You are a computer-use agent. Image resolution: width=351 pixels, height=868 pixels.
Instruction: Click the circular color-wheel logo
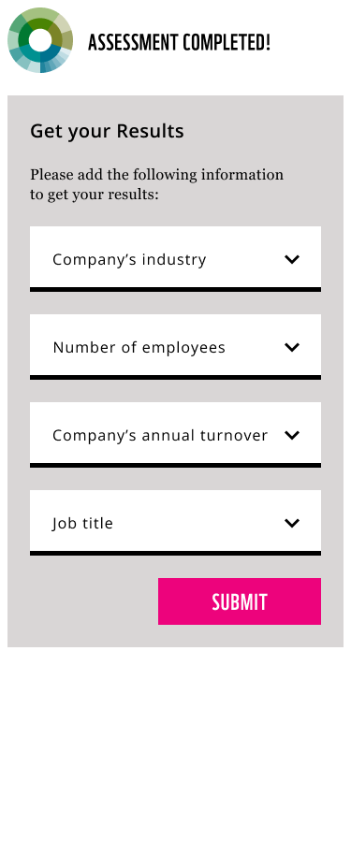[x=40, y=40]
